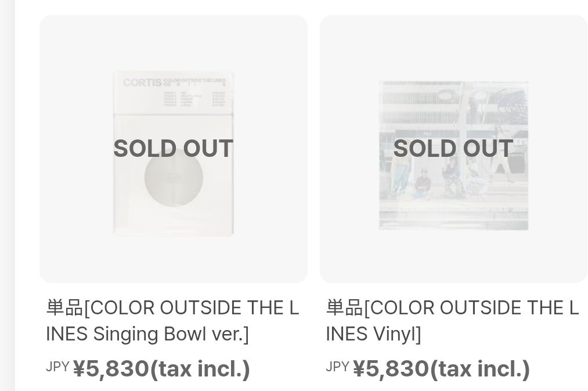Viewport: 588px width, 391px height.
Task: Click the 単品 prefix in the Vinyl title
Action: [344, 308]
